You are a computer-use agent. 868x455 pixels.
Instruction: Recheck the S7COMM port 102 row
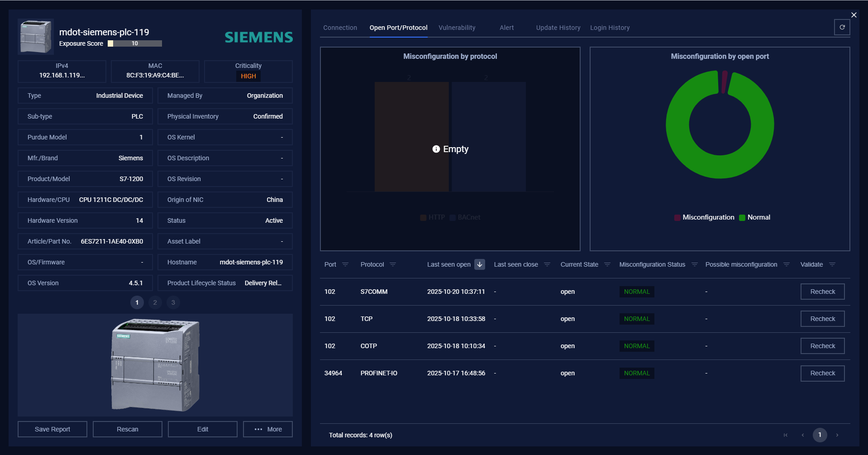tap(822, 292)
